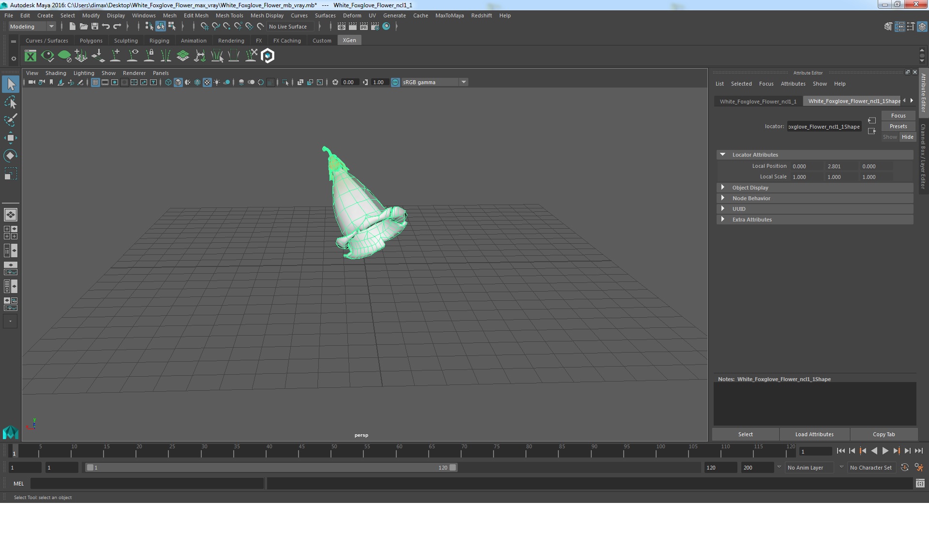Open the Script Editor icon
This screenshot has width=929, height=560.
pos(920,484)
